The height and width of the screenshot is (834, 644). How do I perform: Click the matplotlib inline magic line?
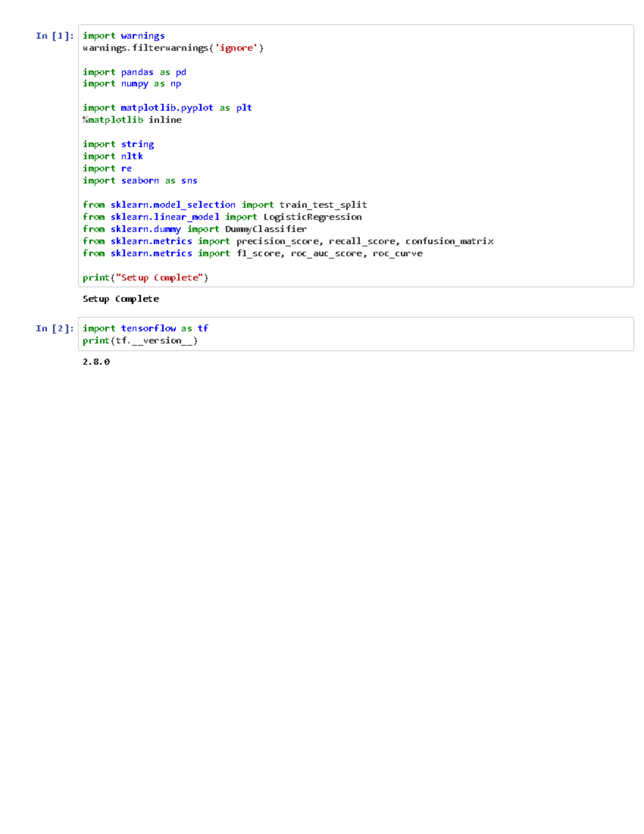tap(133, 120)
